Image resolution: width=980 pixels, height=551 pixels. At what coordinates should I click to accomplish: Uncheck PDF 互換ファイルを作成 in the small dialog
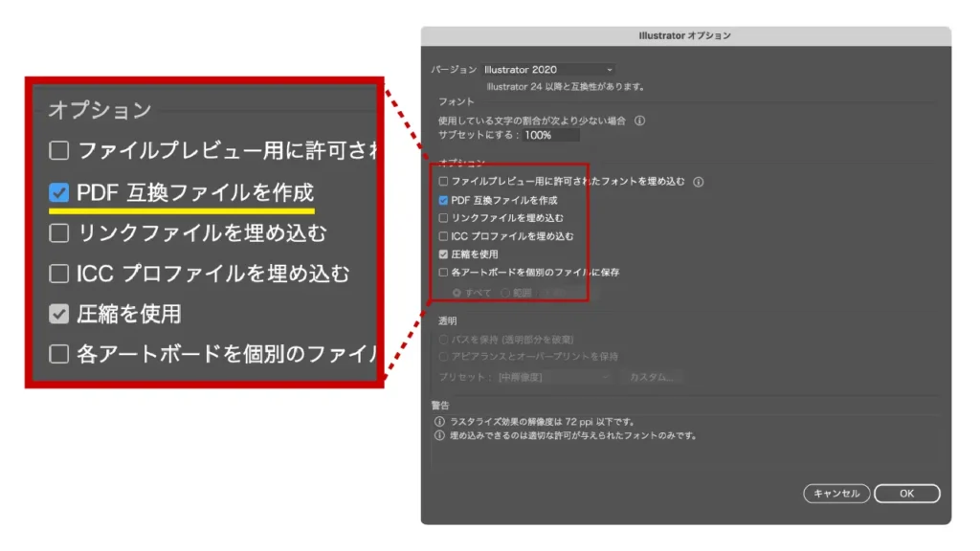443,201
